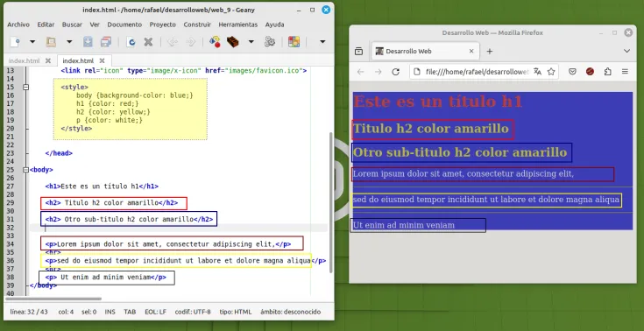Click the Save all files icon
Viewport: 644px width, 331px height.
coord(106,41)
